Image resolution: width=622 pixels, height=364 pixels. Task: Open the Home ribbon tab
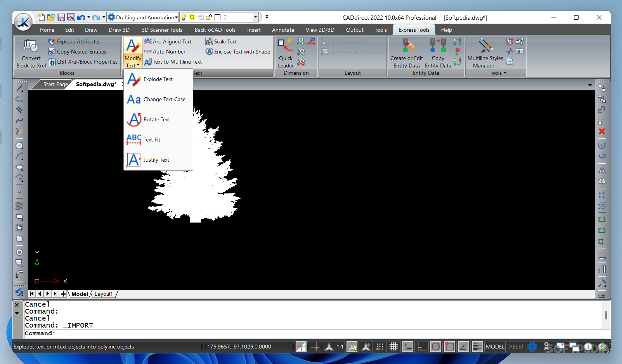tap(47, 30)
